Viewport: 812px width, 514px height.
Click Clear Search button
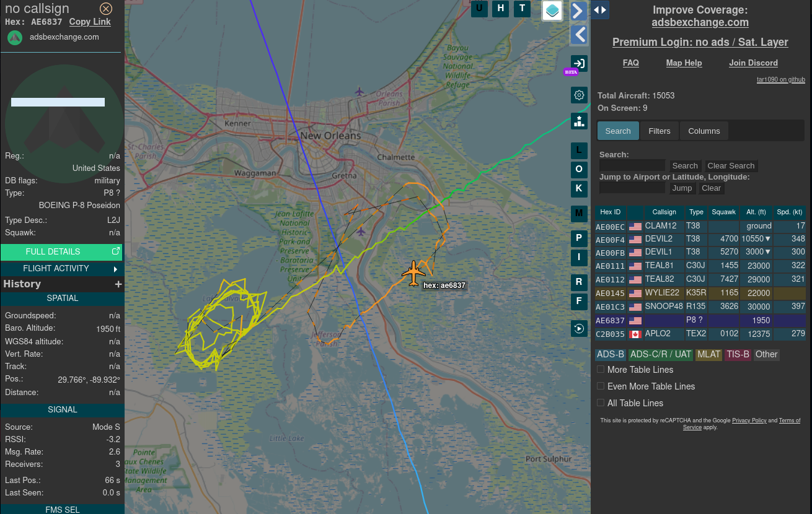pos(731,166)
